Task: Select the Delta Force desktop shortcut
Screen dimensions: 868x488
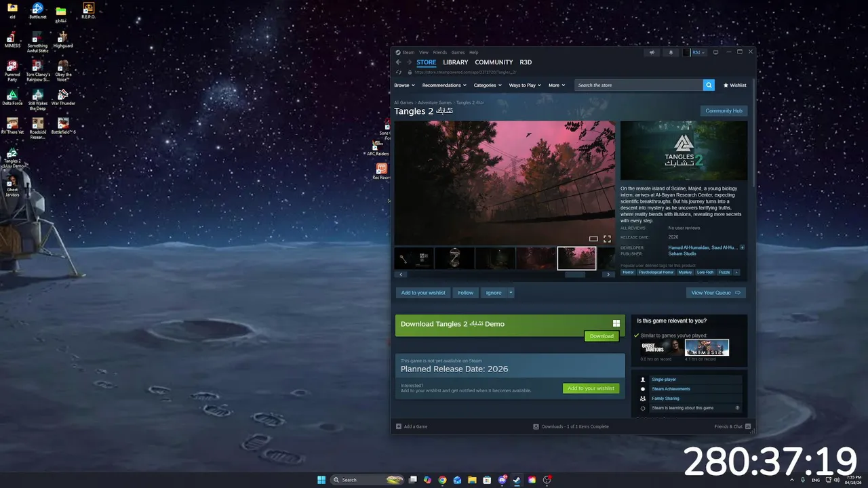Action: [12, 98]
